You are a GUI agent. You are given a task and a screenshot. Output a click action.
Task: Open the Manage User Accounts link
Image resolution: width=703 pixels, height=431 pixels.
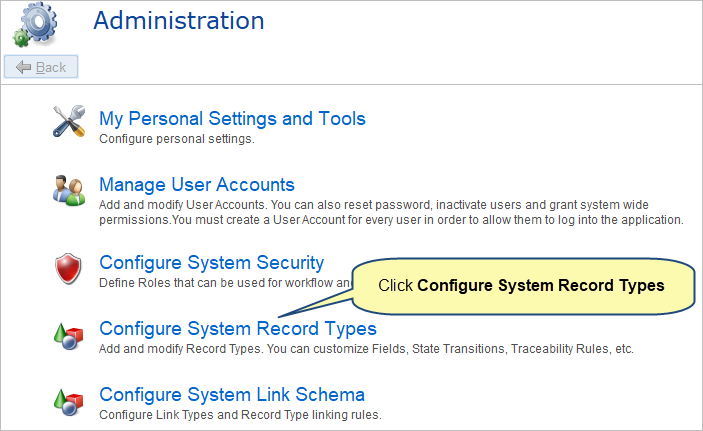pyautogui.click(x=197, y=185)
